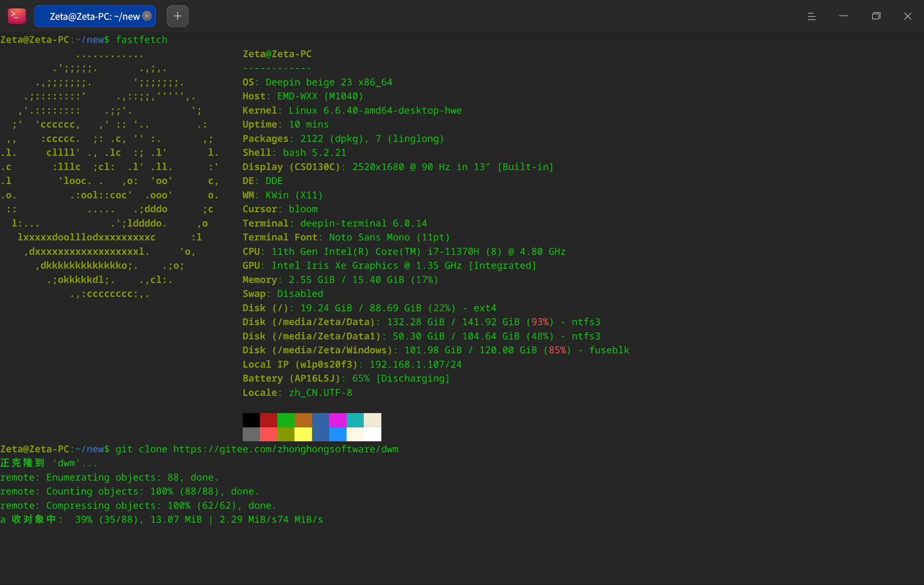The image size is (924, 585).
Task: Click the Locale zh_CN.UTF-8 line
Action: 297,393
